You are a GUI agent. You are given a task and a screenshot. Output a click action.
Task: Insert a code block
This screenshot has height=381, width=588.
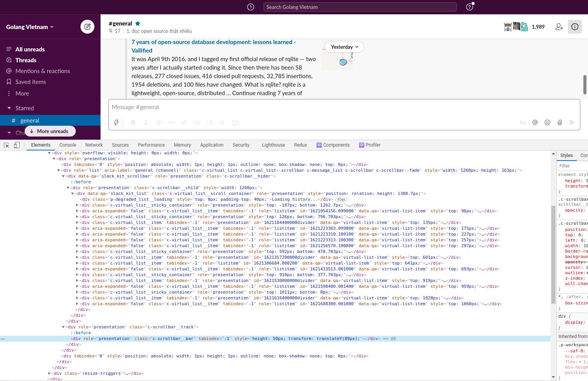[235, 122]
